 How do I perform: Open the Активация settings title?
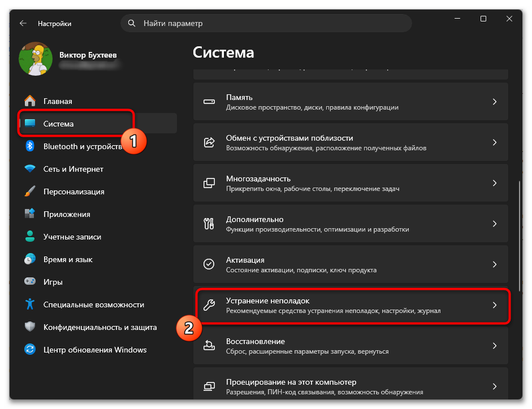click(x=245, y=260)
